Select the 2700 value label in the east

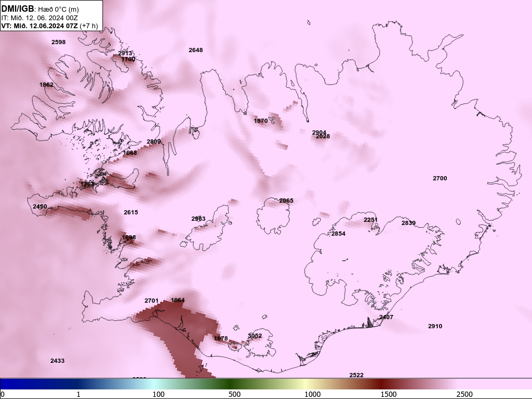pyautogui.click(x=440, y=178)
